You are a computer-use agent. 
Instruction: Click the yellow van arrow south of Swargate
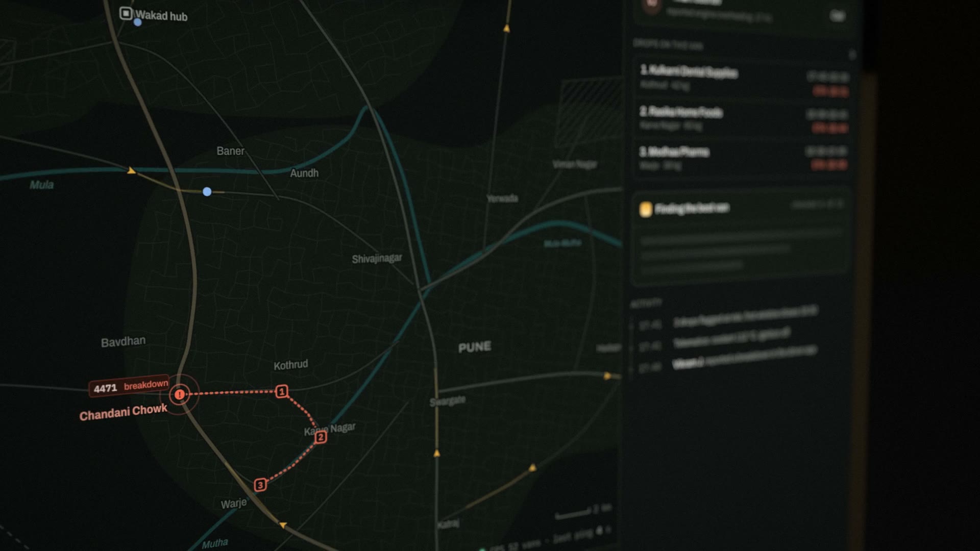click(437, 453)
